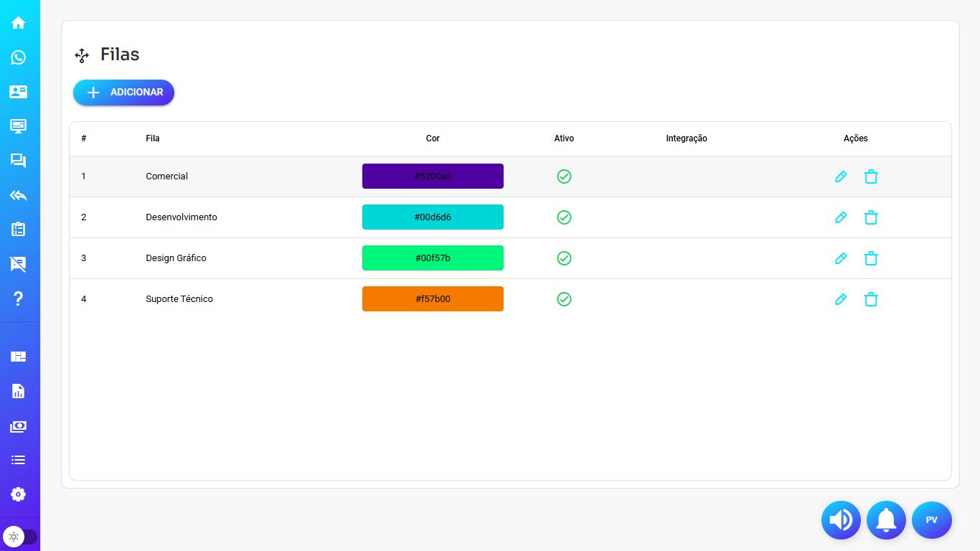Open the settings gear icon

(18, 494)
